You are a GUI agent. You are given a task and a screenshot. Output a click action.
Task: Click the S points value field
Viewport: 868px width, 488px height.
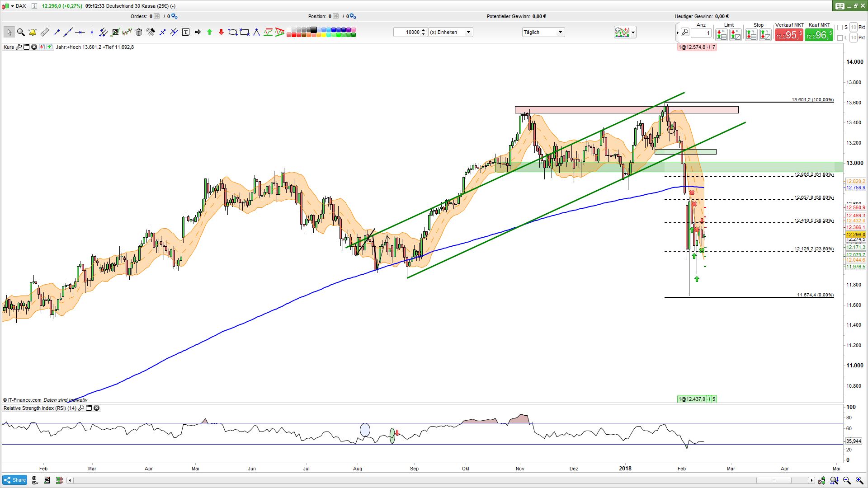(854, 28)
